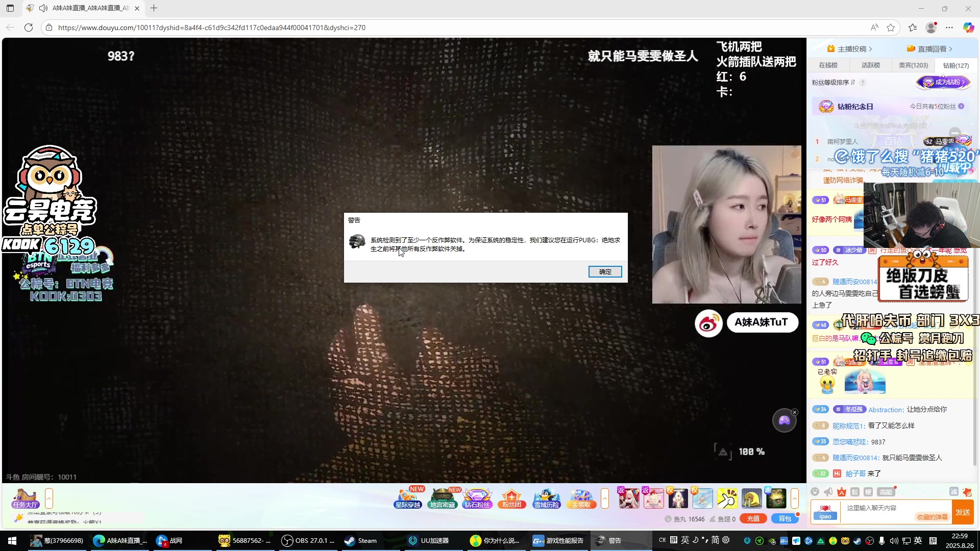The height and width of the screenshot is (551, 980).
Task: Open 直播回看 link
Action: click(x=929, y=49)
